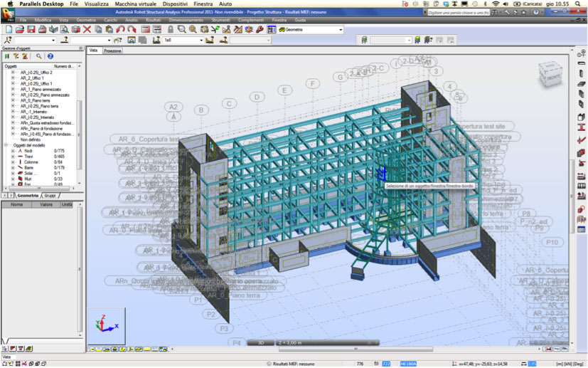Open the Dimensionamento menu
The height and width of the screenshot is (368, 588).
coord(186,20)
